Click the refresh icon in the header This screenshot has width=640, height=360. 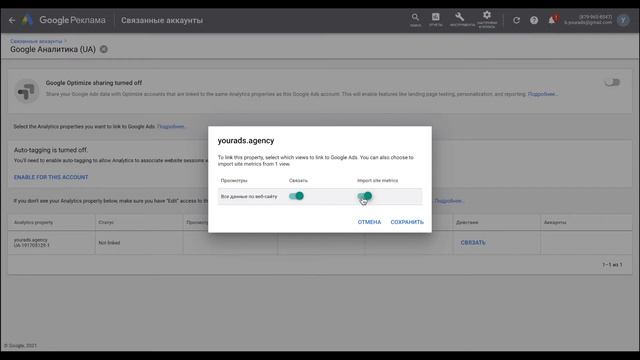coord(516,20)
